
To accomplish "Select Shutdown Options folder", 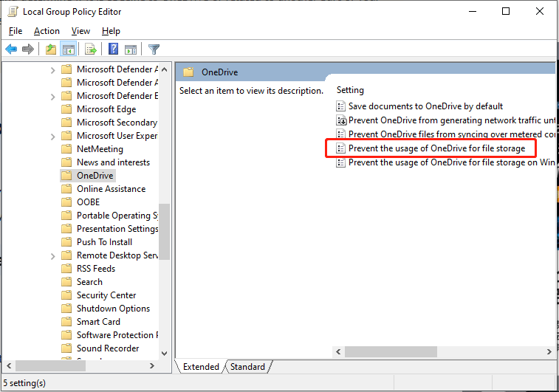I will click(x=114, y=309).
